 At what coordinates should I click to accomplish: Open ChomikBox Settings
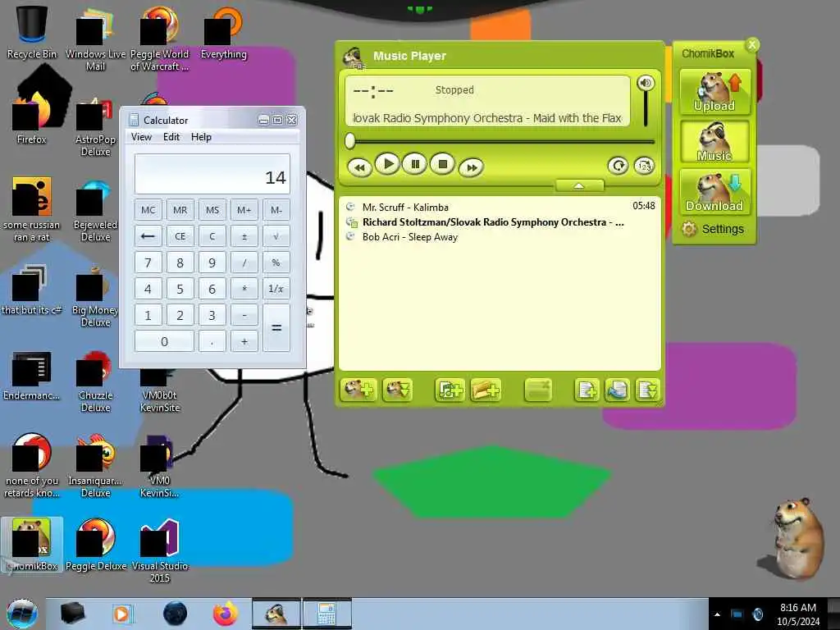(713, 230)
